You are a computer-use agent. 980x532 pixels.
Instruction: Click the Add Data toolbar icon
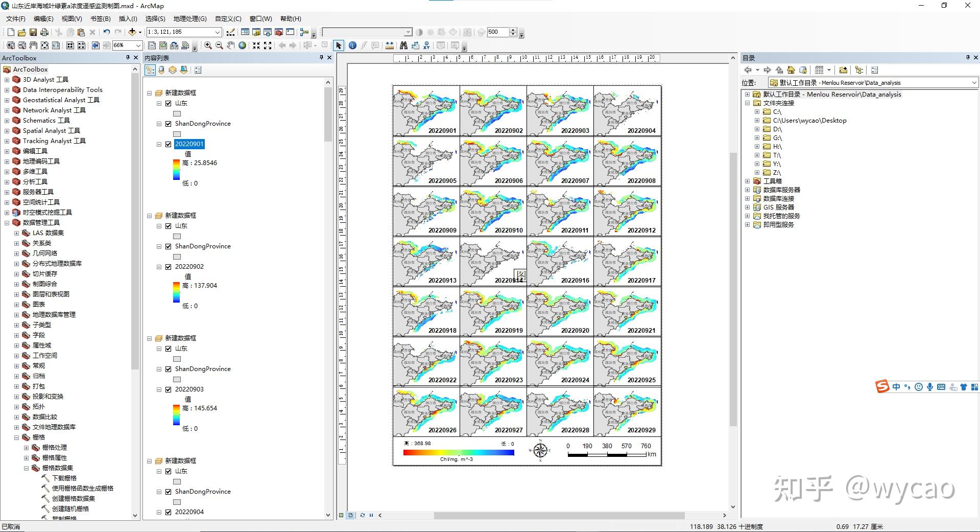[132, 32]
